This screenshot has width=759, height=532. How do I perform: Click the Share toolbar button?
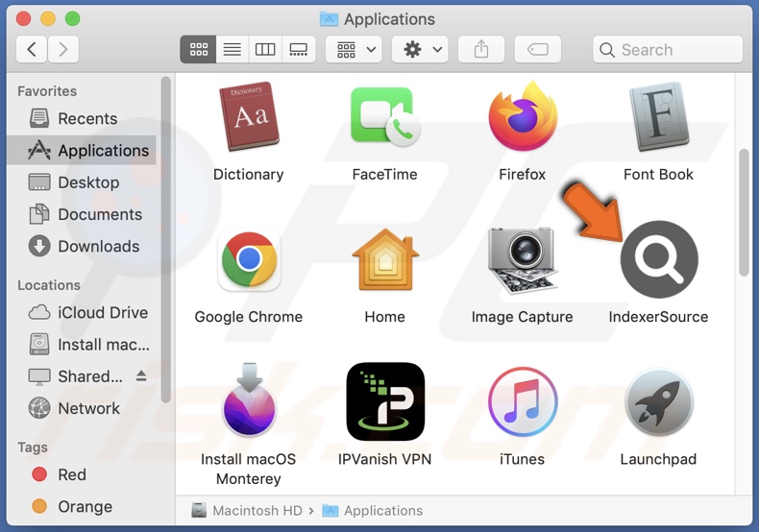[481, 49]
